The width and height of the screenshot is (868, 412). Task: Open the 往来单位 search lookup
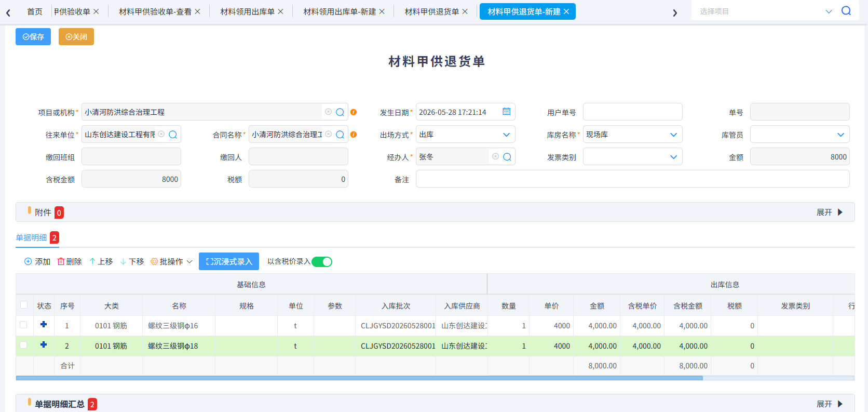pos(173,135)
